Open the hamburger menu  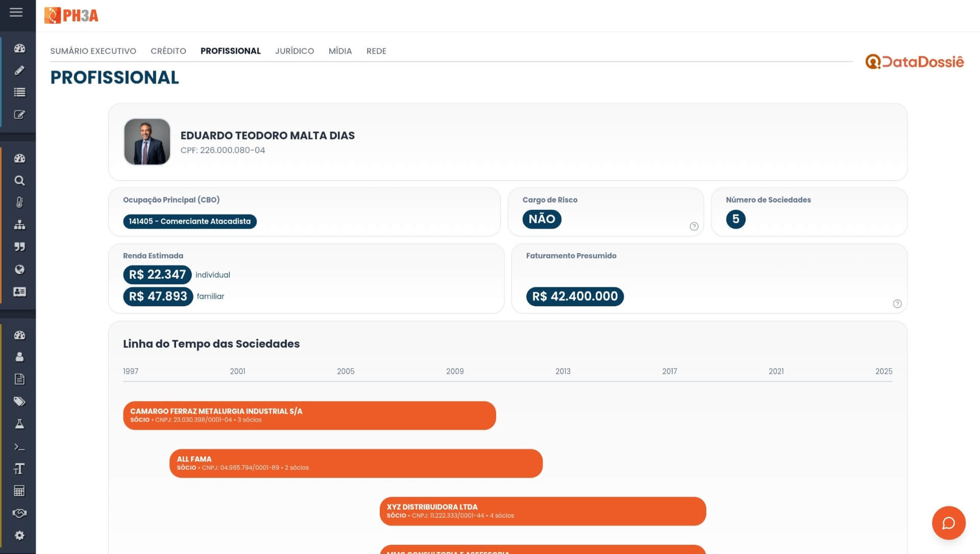16,12
